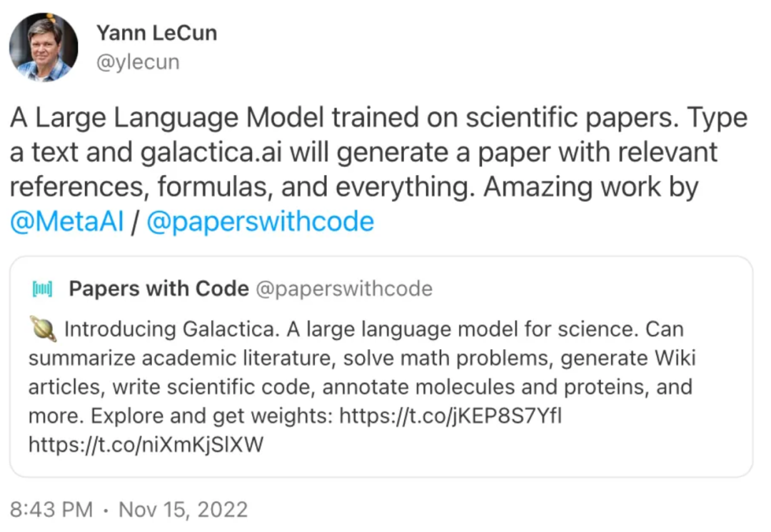Click the 8:43 PM timestamp
The image size is (771, 532).
[51, 510]
